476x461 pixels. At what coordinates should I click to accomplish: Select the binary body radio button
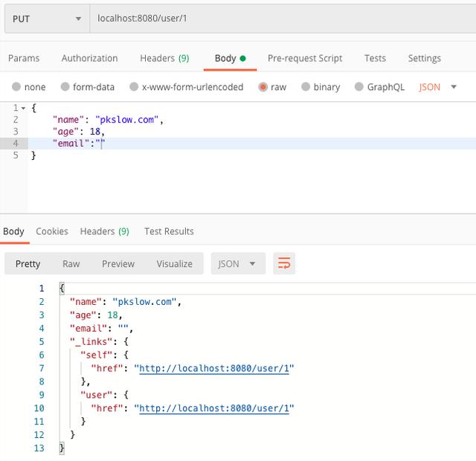click(x=306, y=87)
